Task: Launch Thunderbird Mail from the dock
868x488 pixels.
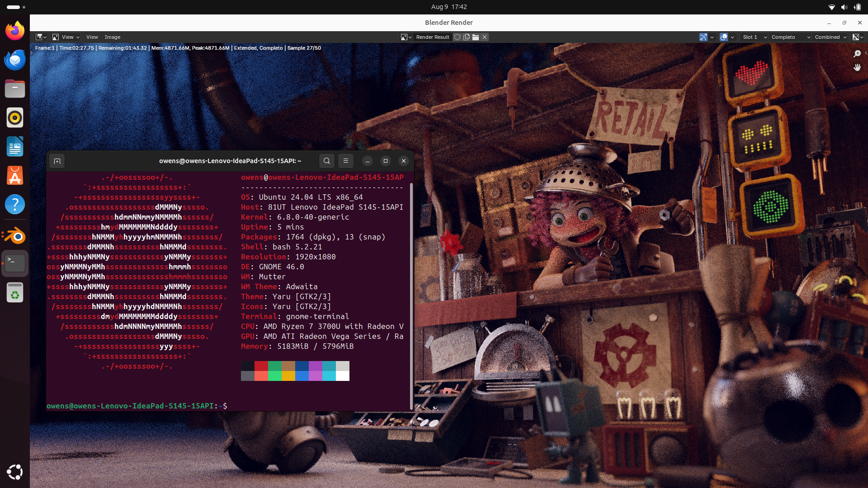Action: tap(15, 60)
